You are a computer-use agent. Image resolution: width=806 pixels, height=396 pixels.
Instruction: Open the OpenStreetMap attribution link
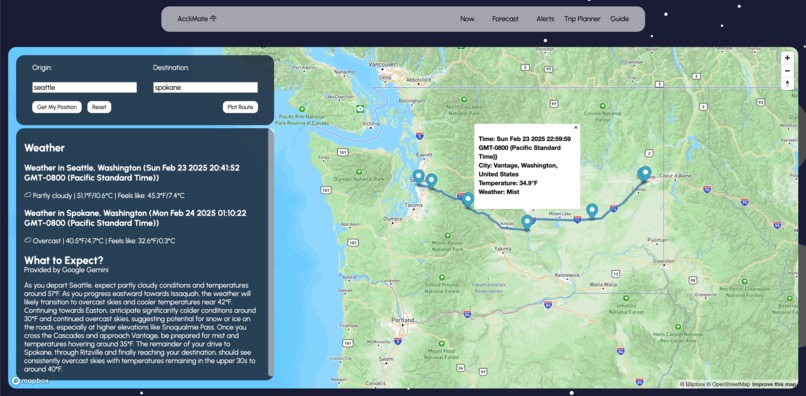[x=727, y=384]
